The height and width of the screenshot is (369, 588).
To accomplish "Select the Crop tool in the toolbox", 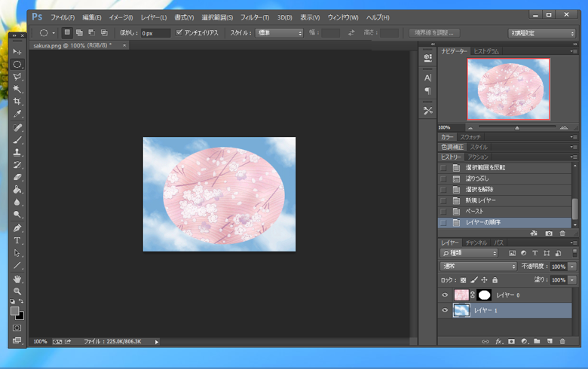I will click(x=17, y=102).
